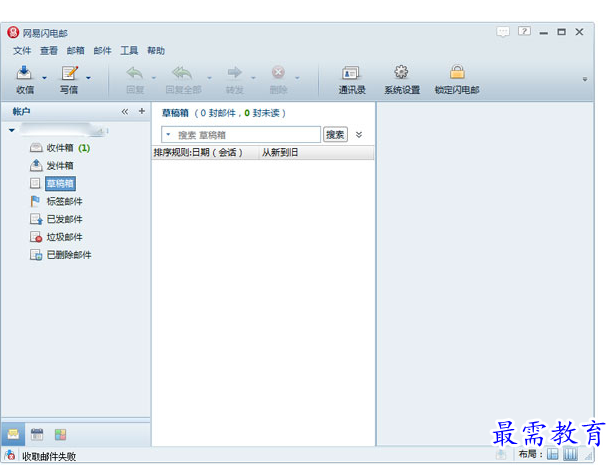Image resolution: width=614 pixels, height=465 pixels.
Task: Maximize the 网易闪电邮 window
Action: click(x=562, y=32)
